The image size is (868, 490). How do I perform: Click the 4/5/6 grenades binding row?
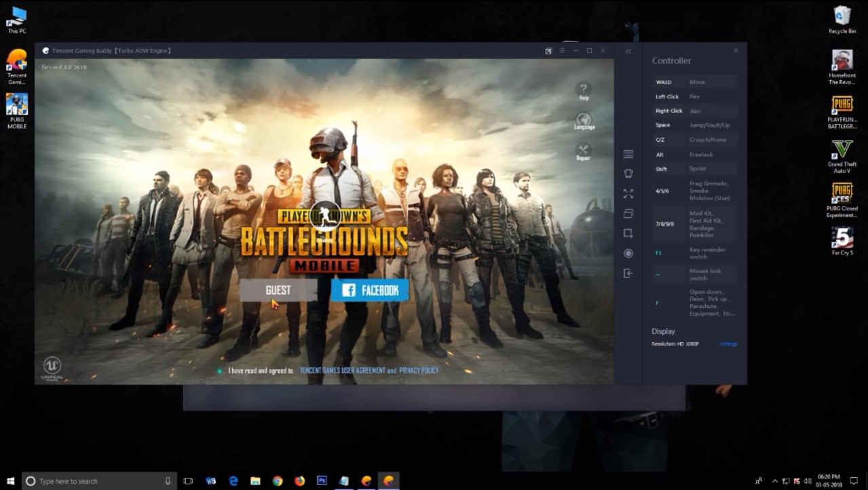click(694, 191)
